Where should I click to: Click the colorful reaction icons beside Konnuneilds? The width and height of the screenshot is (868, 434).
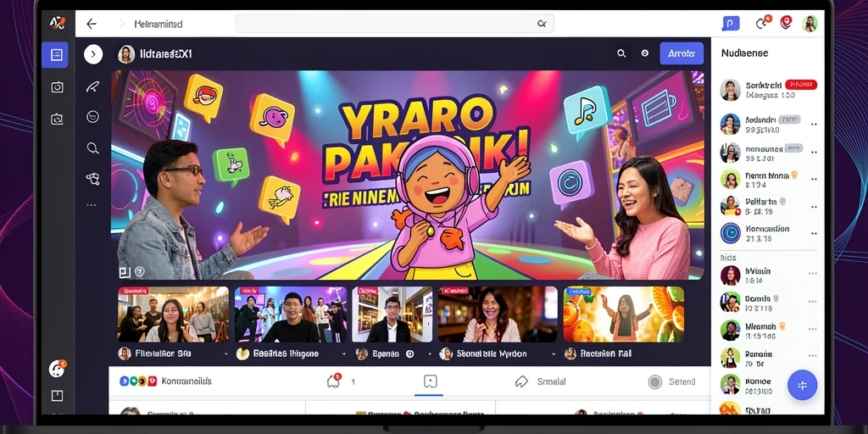[138, 381]
